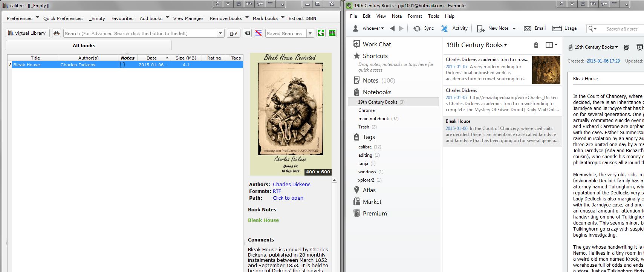Change the note's notebook via 19th Century Books dropdown

(x=596, y=47)
